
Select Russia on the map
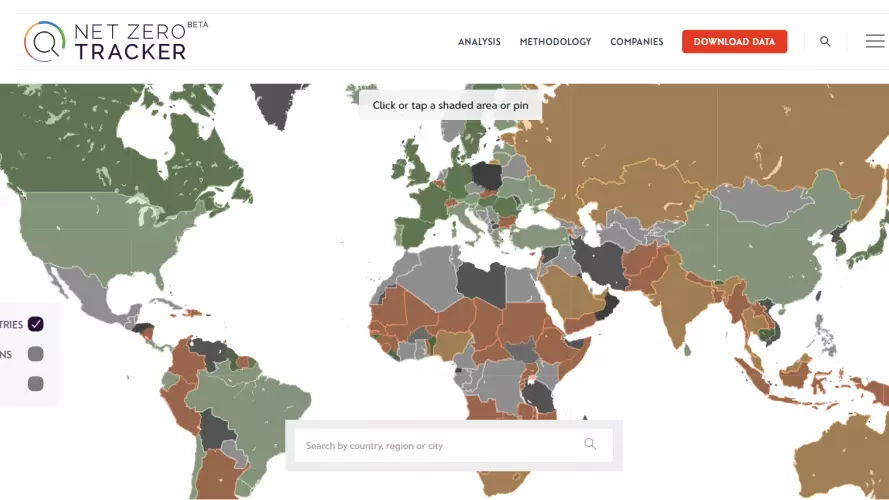tap(680, 130)
